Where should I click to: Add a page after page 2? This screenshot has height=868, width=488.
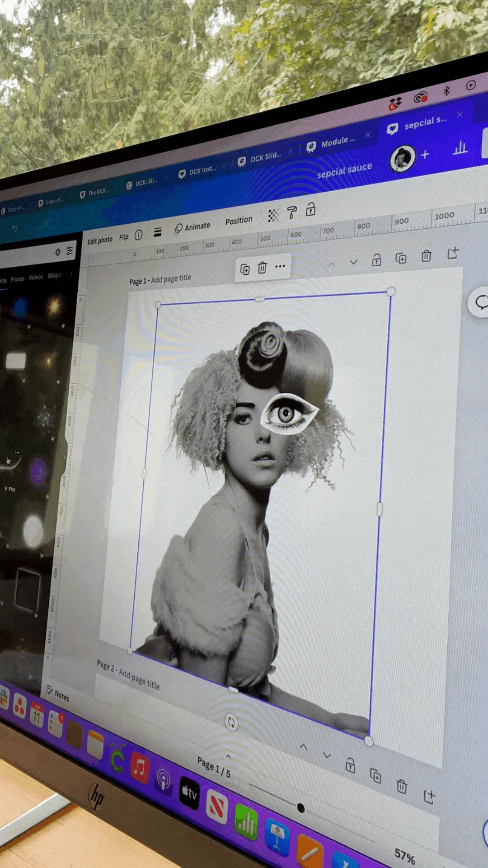point(429,797)
